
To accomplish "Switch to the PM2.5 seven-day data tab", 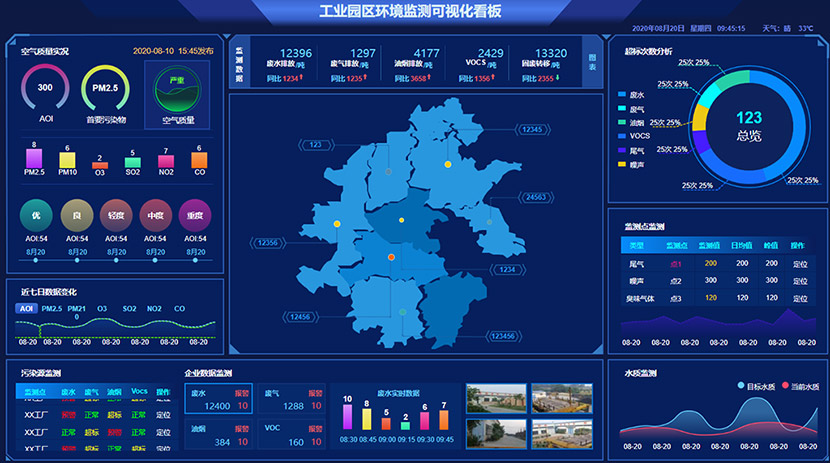I will pos(52,309).
